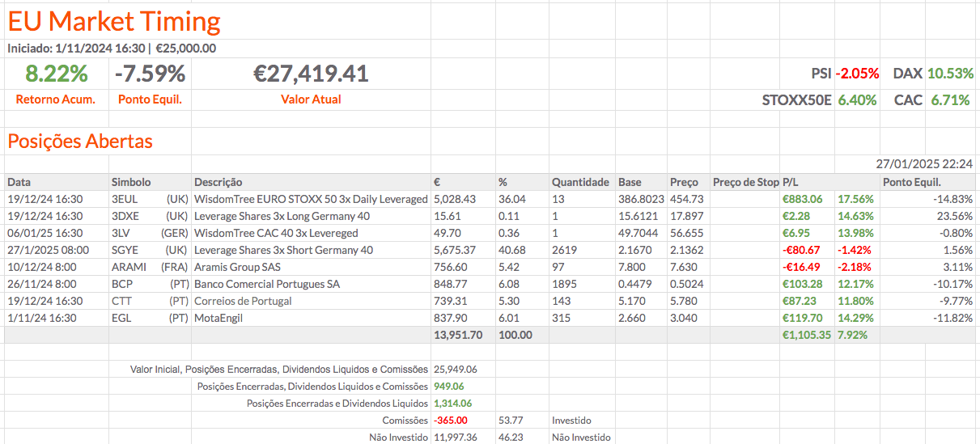Click the Banco Comercial Portugues SA description
Screen dimensions: 980x444
(267, 284)
